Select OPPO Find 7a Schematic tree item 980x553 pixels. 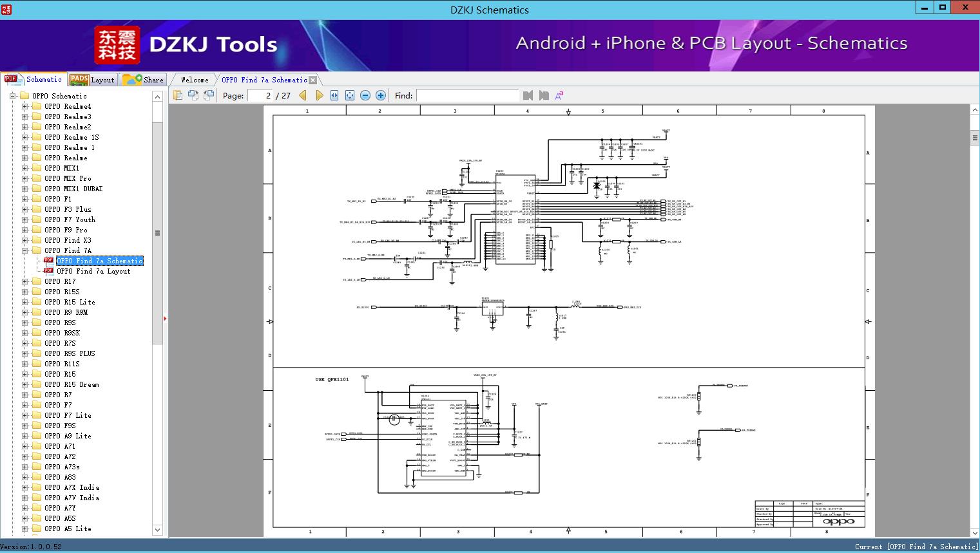coord(100,261)
